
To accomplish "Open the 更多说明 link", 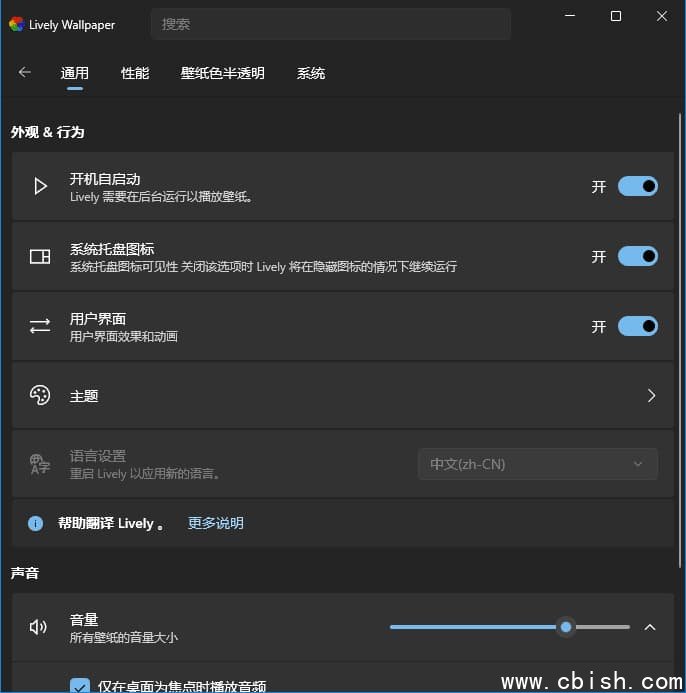I will [216, 523].
